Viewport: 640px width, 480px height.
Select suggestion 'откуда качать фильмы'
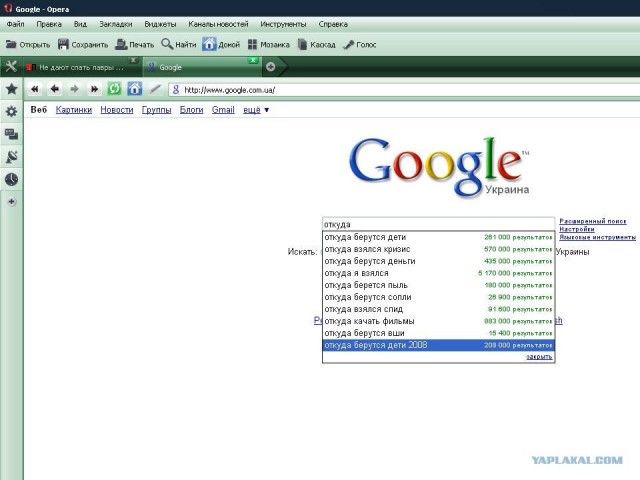pos(438,321)
